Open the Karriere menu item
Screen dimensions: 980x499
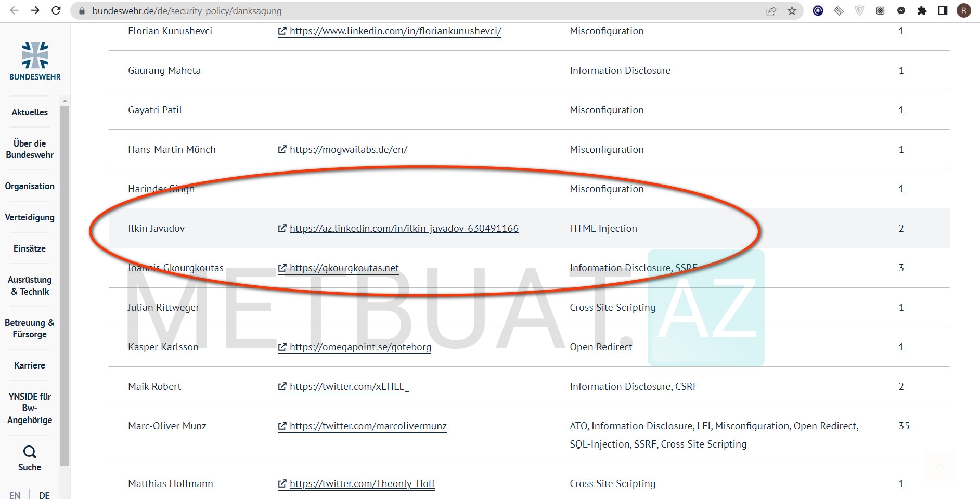tap(30, 365)
